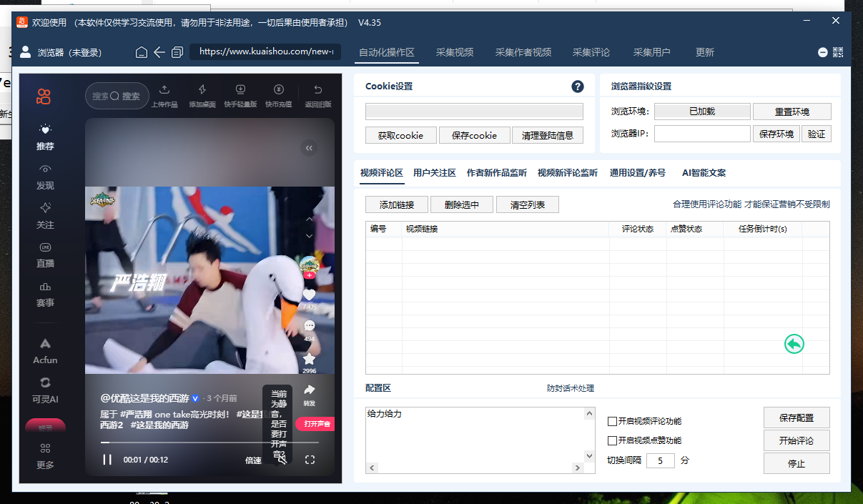The height and width of the screenshot is (504, 863).
Task: Open the 发现 discover section
Action: [45, 177]
